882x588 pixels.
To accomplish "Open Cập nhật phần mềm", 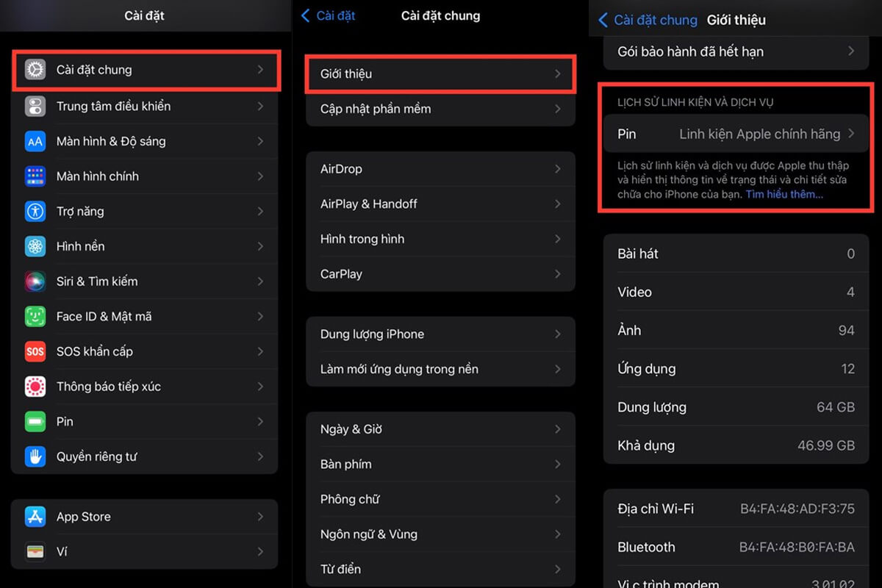I will pos(440,109).
